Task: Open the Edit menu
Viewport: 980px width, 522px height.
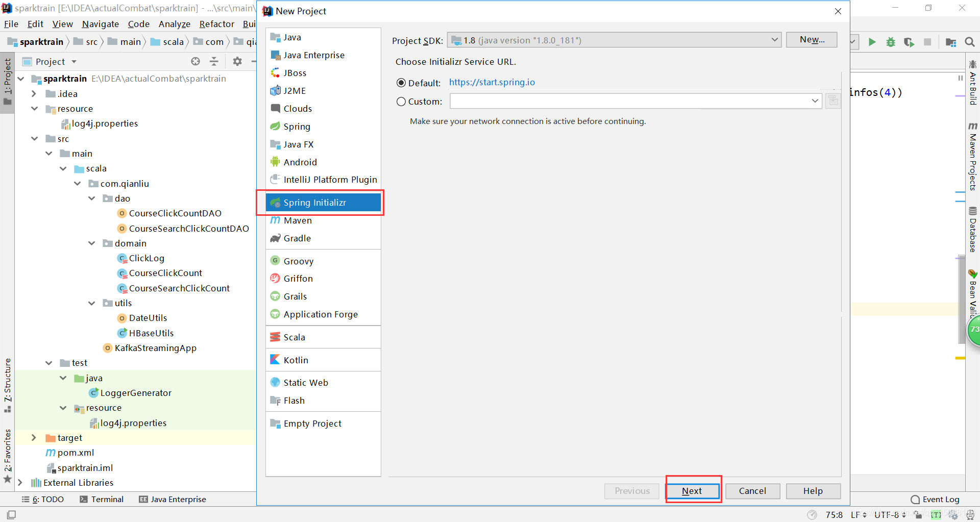Action: 35,24
